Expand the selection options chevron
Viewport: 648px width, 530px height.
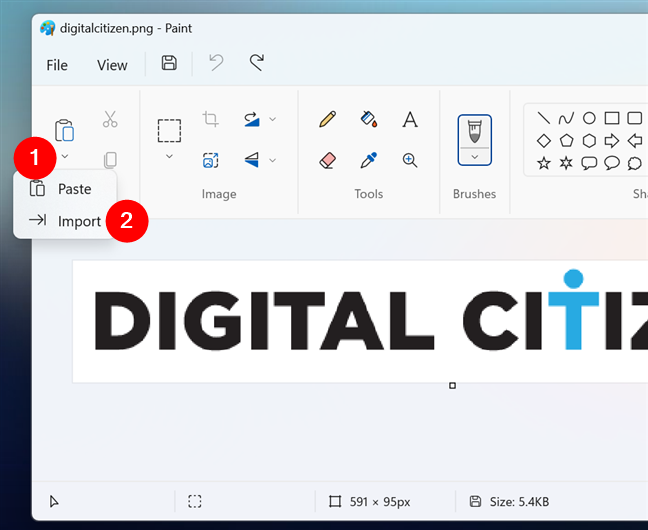[169, 156]
